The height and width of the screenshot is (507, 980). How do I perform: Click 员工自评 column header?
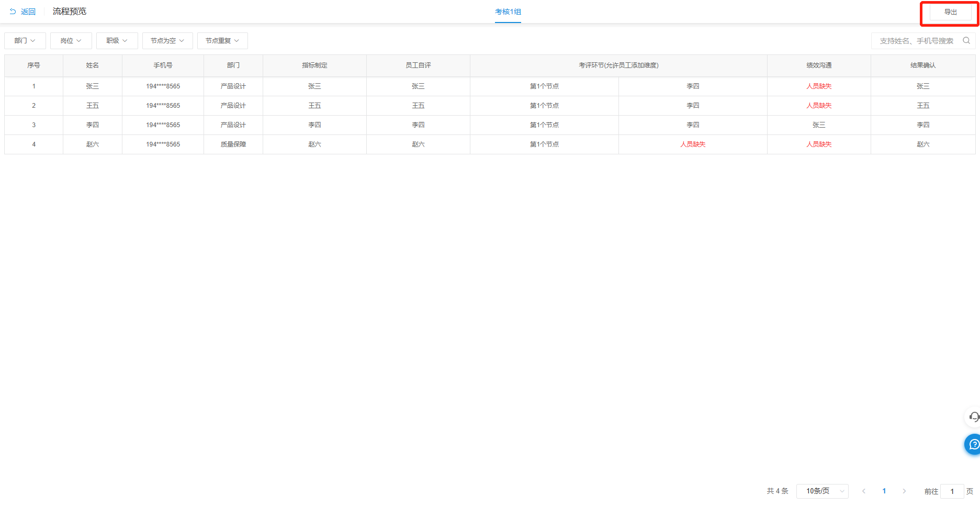point(419,65)
